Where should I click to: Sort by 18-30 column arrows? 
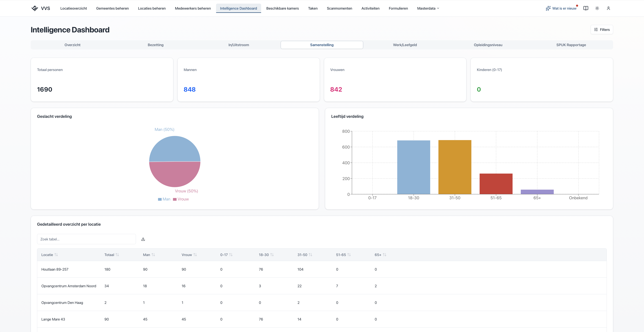tap(272, 255)
